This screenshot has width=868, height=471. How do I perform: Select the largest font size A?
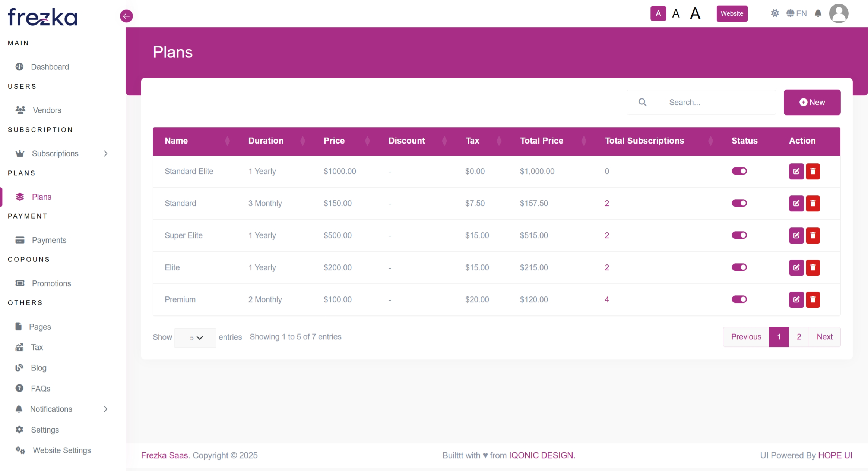click(695, 14)
